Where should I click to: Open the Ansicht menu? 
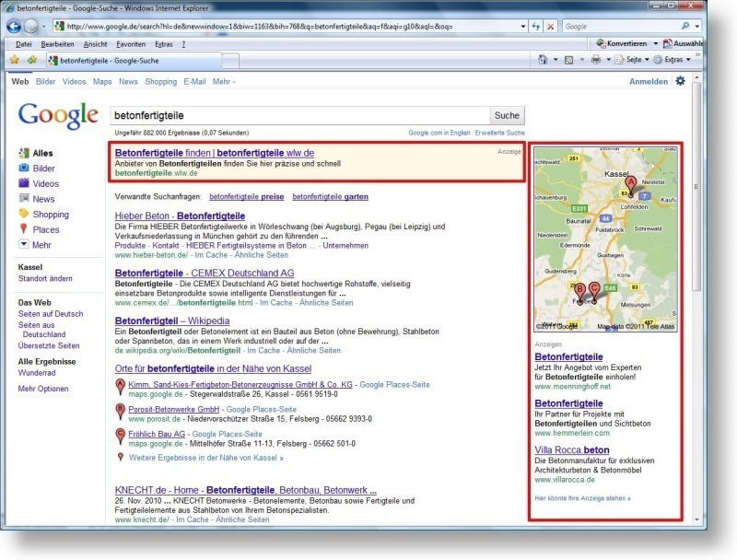pos(96,44)
